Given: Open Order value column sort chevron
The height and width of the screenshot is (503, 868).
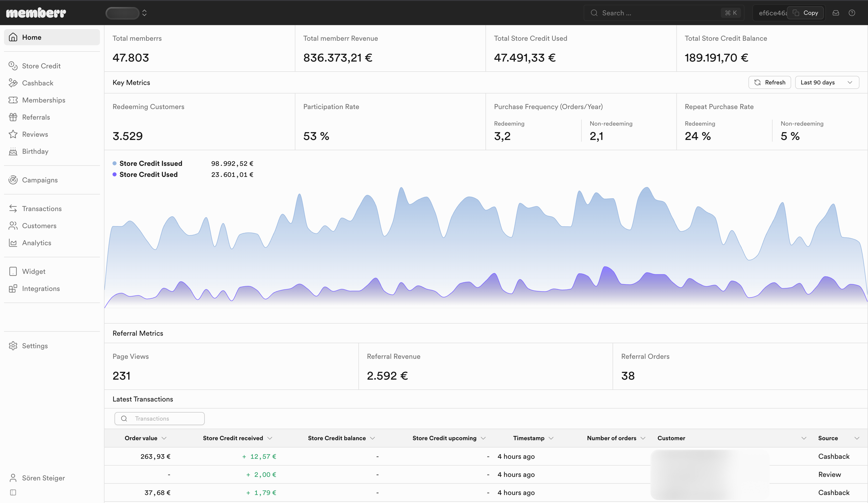Looking at the screenshot, I should 164,438.
